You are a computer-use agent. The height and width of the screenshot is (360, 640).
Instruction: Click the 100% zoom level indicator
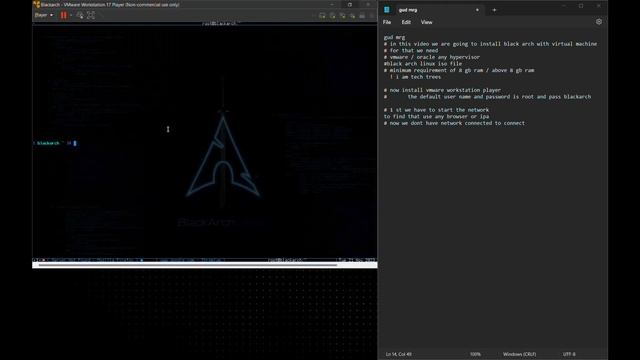click(x=476, y=354)
